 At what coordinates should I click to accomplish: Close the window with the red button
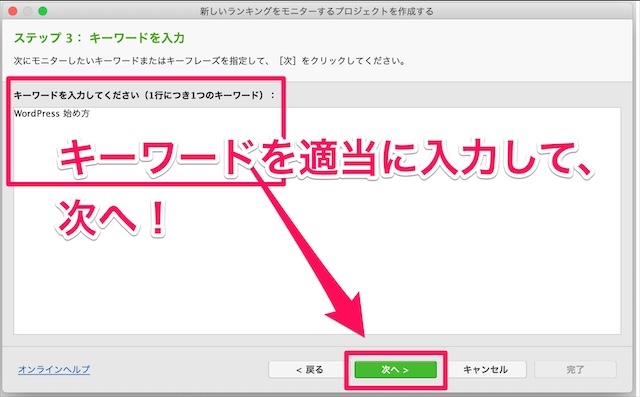[x=13, y=11]
